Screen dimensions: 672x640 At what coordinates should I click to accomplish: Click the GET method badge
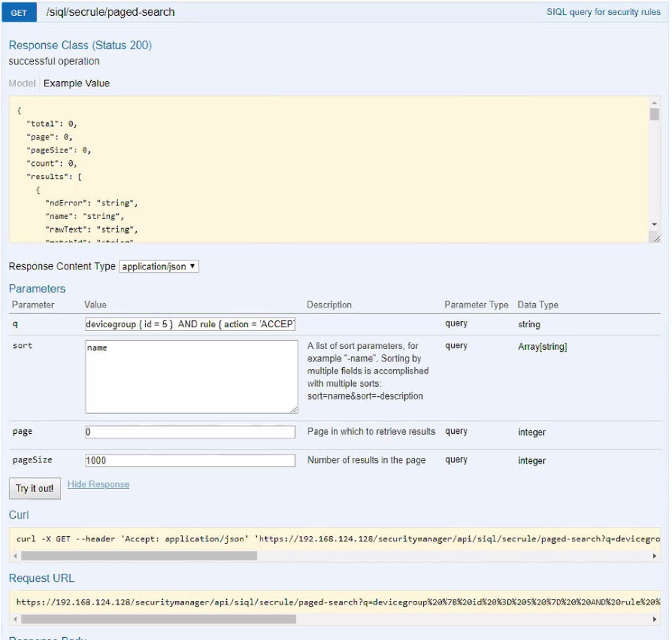[19, 12]
